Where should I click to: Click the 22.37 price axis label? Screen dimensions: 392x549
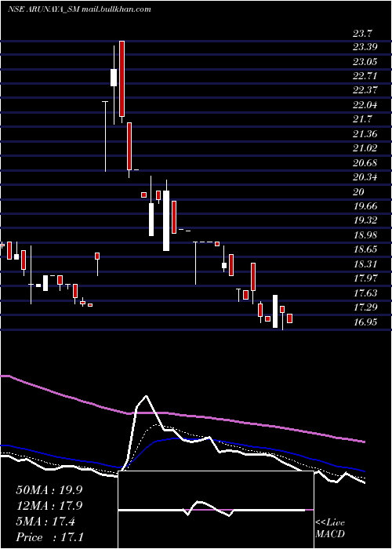(x=365, y=91)
